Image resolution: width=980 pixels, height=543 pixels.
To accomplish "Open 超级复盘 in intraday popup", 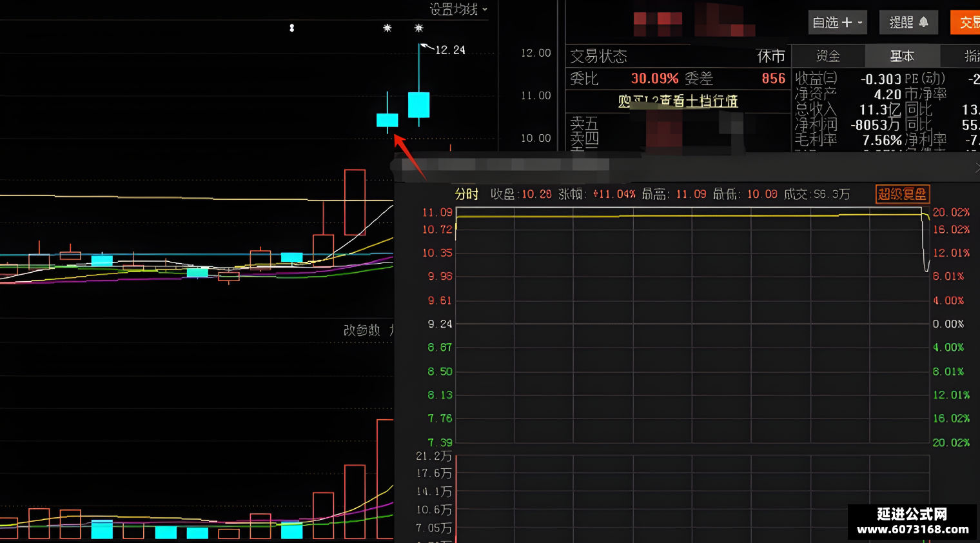I will [903, 194].
